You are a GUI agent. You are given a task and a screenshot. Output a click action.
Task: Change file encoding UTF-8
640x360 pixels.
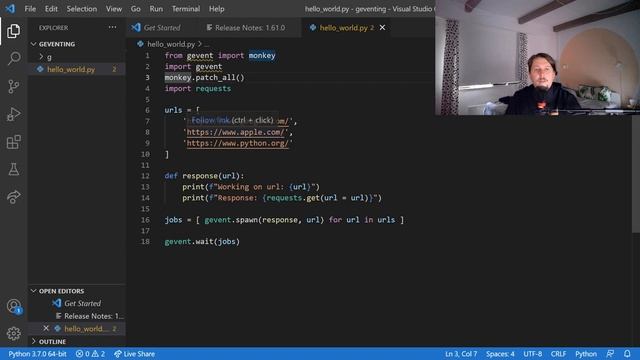tap(533, 354)
